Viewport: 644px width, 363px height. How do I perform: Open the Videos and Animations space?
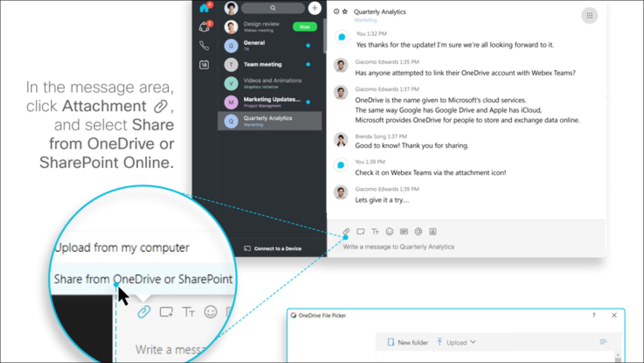click(x=270, y=83)
